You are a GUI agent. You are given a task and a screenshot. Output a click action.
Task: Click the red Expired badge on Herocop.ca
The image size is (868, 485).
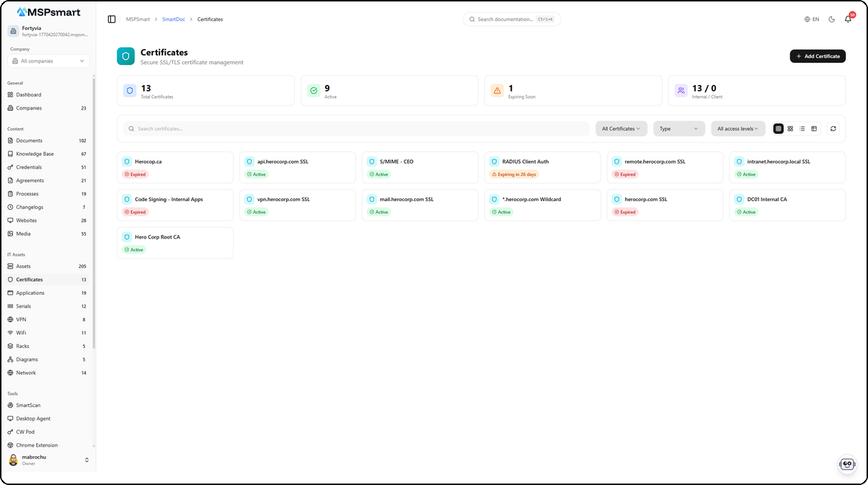(136, 174)
